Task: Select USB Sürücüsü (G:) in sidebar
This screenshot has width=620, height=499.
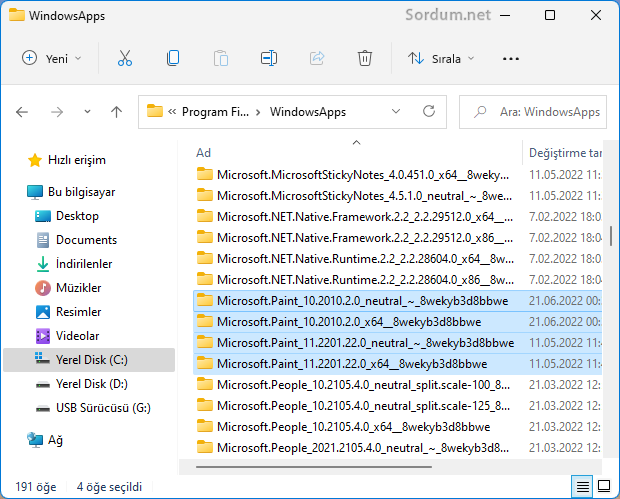Action: click(x=103, y=408)
